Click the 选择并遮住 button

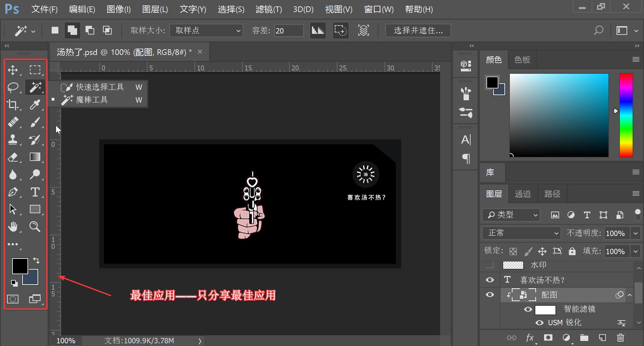point(418,30)
